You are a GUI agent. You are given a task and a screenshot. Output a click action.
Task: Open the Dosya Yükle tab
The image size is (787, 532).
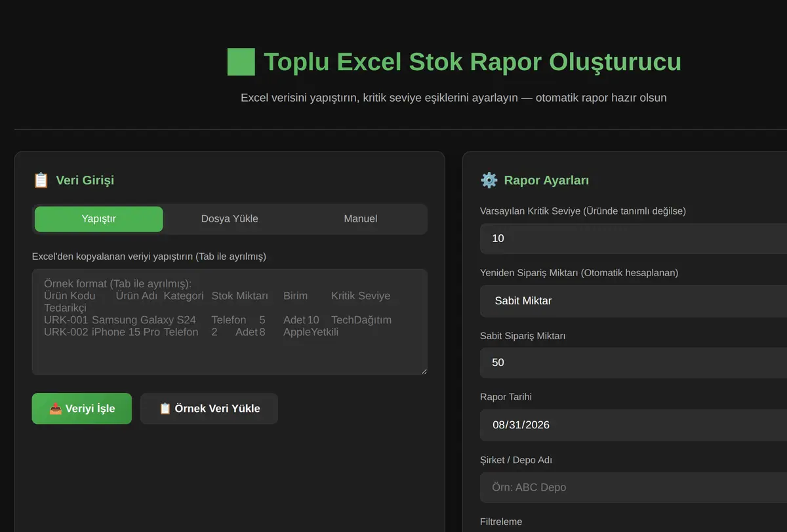point(230,219)
